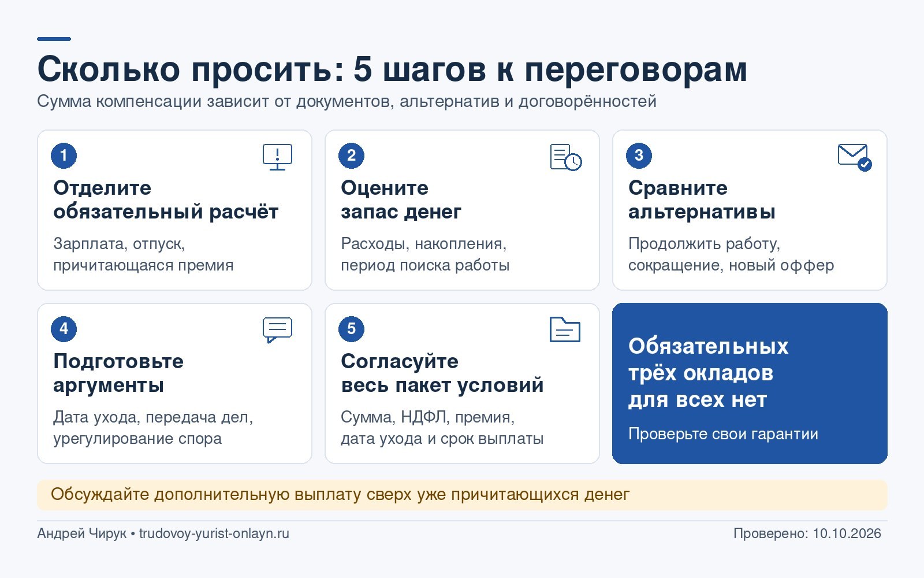The height and width of the screenshot is (578, 924).
Task: Select the number 2 step badge
Action: point(351,155)
